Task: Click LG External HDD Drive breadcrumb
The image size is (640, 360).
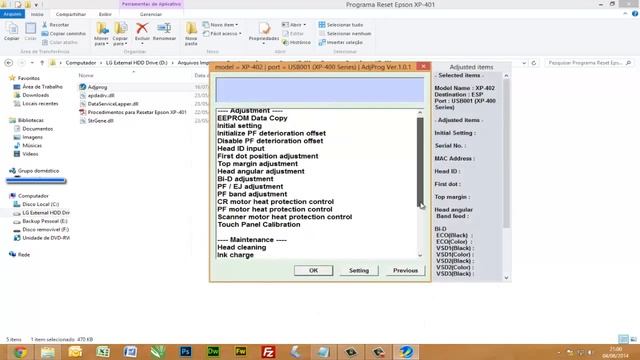Action: [137, 63]
